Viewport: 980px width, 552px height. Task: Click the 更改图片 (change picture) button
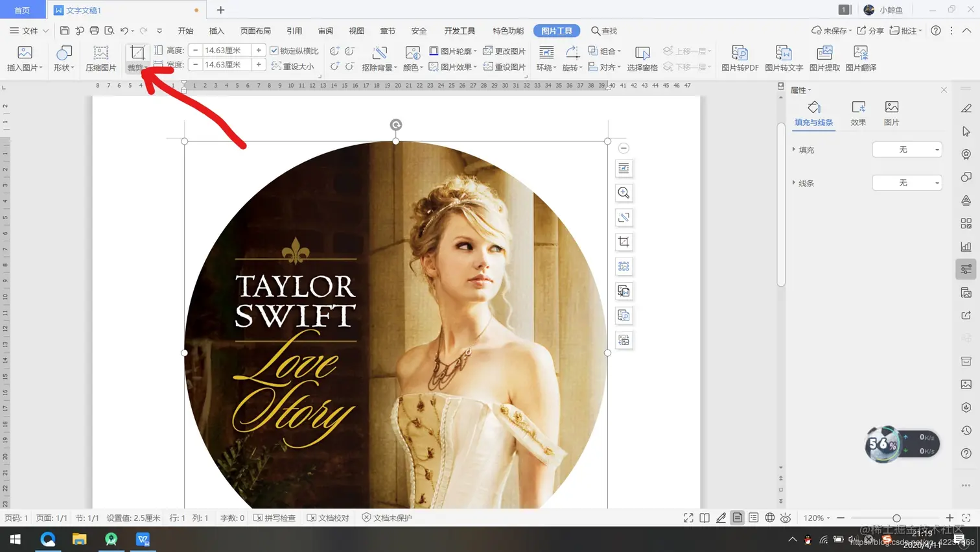(x=504, y=51)
